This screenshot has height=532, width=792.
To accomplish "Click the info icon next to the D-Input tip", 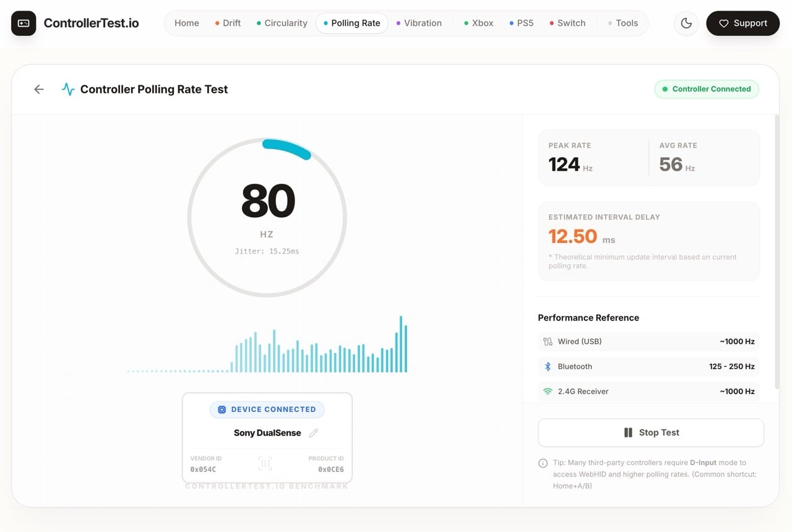I will 543,463.
